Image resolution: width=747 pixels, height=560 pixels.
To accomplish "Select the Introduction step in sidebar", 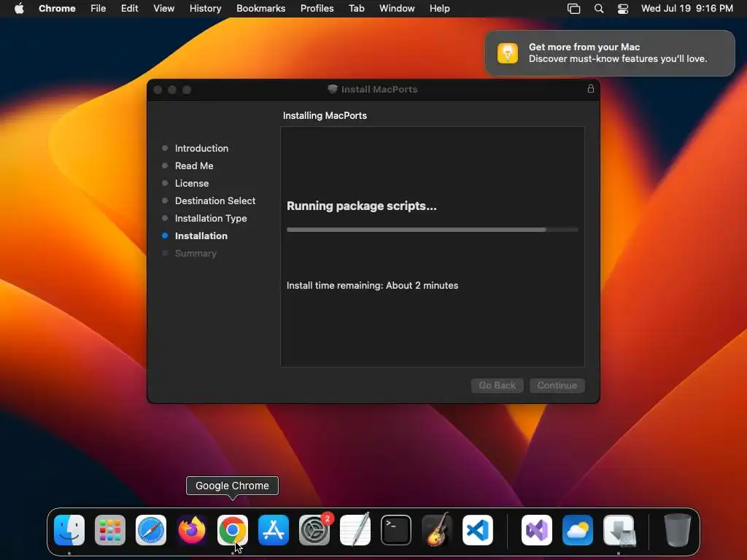I will click(201, 148).
